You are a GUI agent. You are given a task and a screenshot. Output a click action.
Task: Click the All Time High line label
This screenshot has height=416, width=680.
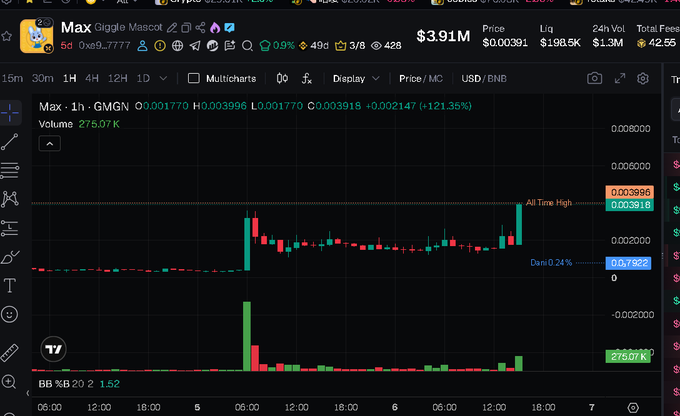click(x=549, y=203)
